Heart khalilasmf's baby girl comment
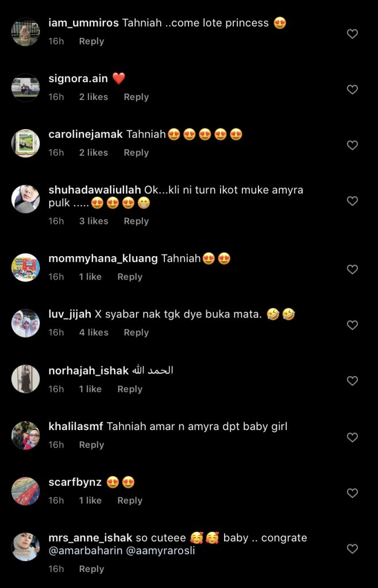 [352, 438]
